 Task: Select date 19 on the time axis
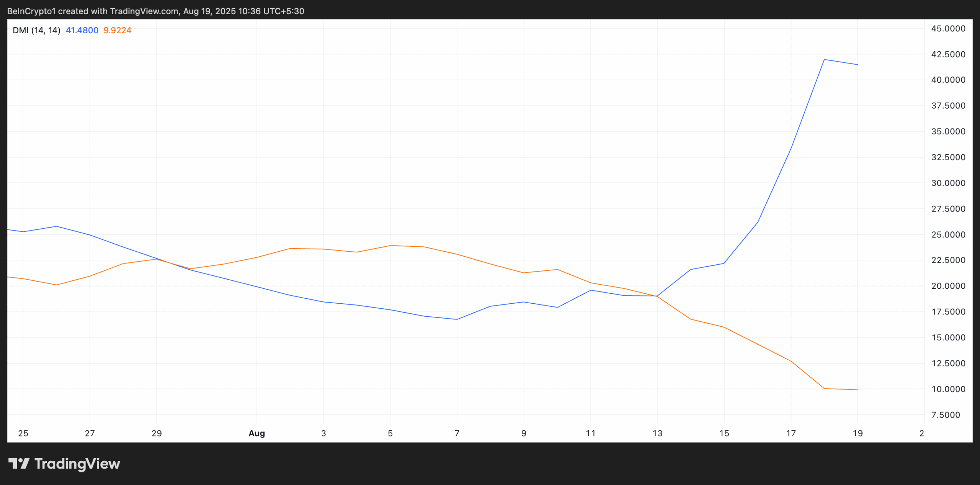(857, 433)
